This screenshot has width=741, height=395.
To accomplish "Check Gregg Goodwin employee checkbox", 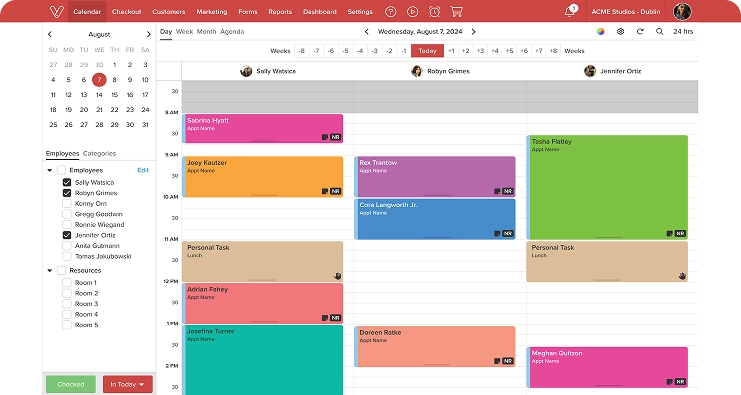I will (67, 214).
